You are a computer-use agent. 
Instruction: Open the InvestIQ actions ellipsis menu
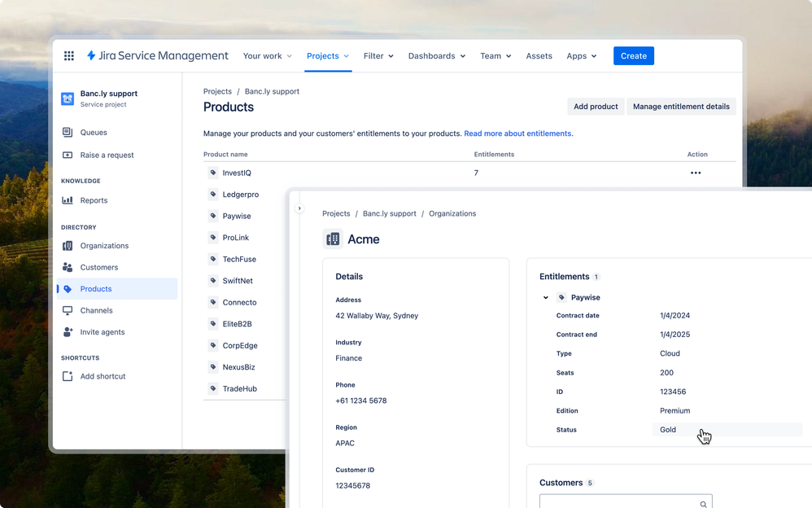coord(696,173)
